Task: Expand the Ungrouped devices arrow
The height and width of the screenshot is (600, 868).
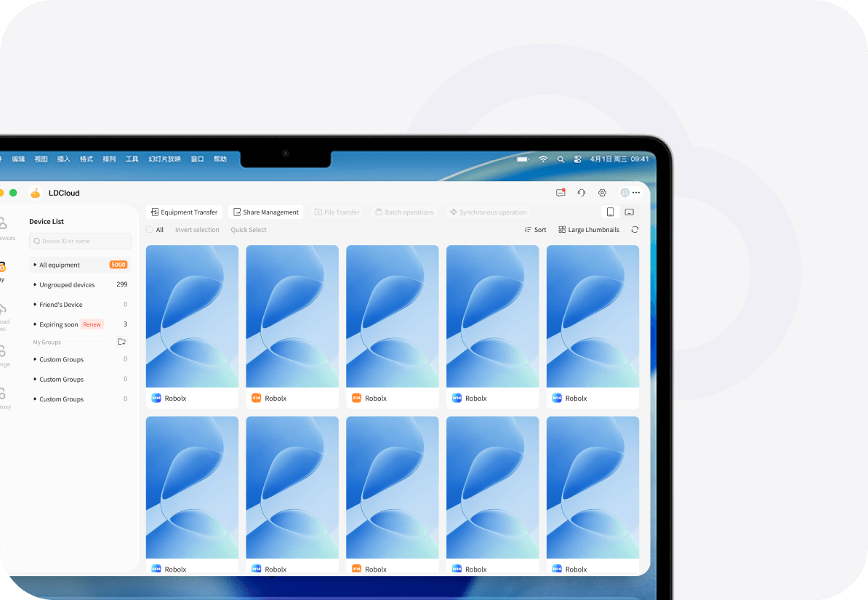Action: (x=35, y=285)
